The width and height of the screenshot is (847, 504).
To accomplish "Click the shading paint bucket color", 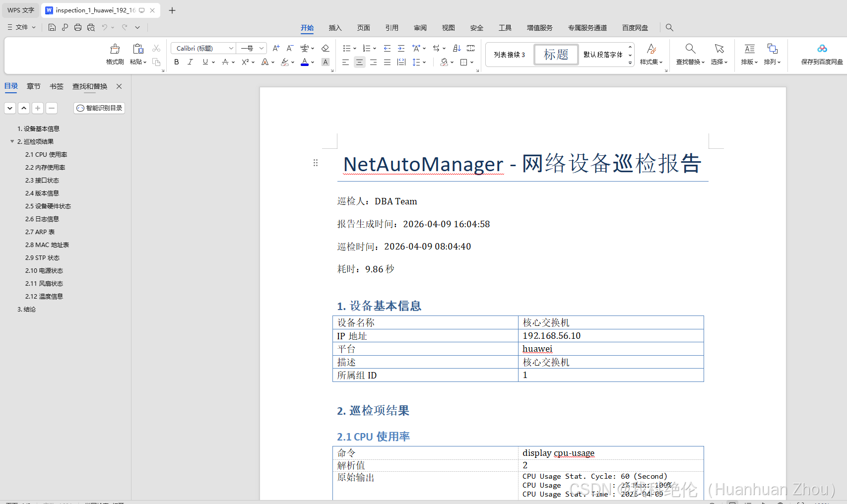I will [444, 62].
